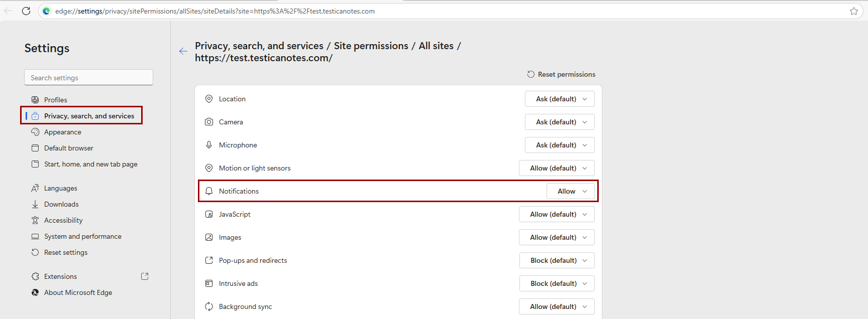Open Appearance in settings sidebar
This screenshot has width=868, height=319.
click(63, 132)
